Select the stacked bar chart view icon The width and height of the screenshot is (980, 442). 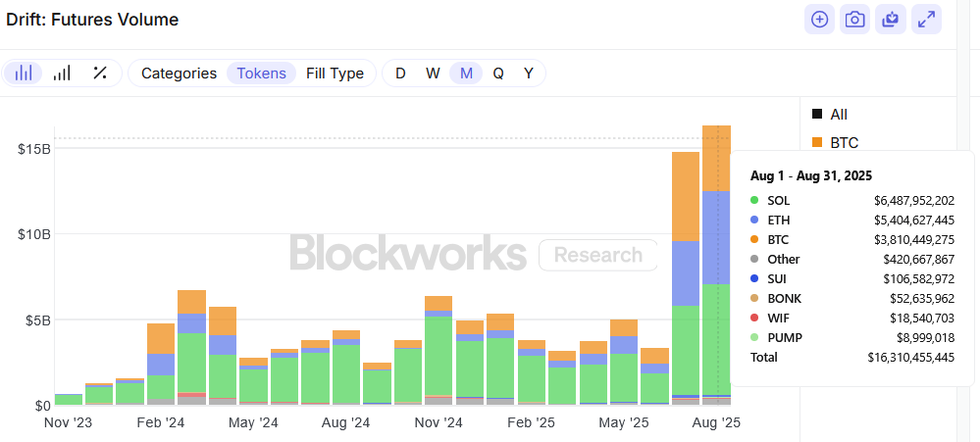tap(24, 74)
